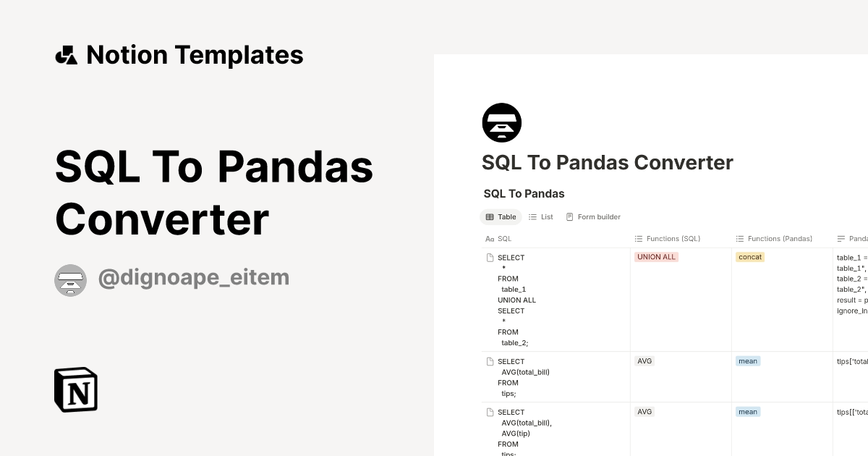Open the @dignoape_eitem creator profile
868x456 pixels.
tap(193, 277)
